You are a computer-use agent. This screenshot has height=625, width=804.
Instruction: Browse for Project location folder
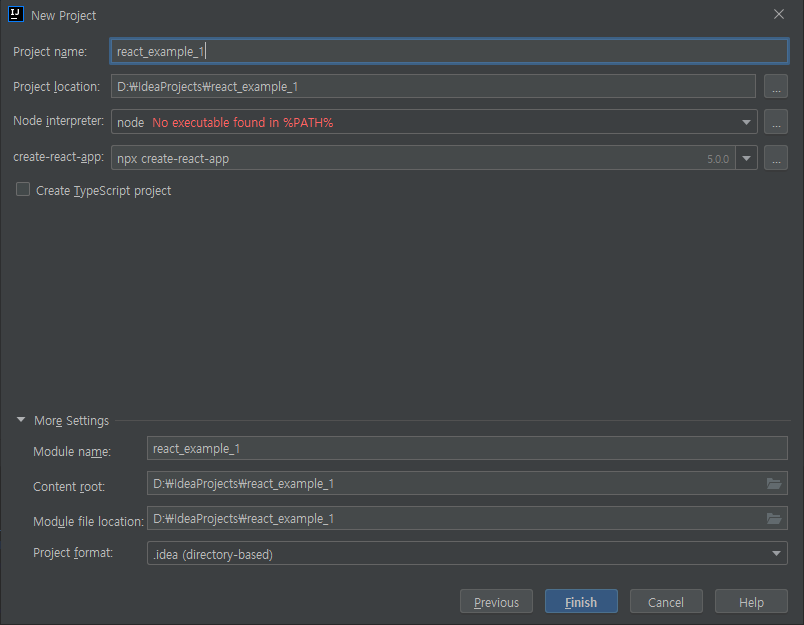click(776, 87)
